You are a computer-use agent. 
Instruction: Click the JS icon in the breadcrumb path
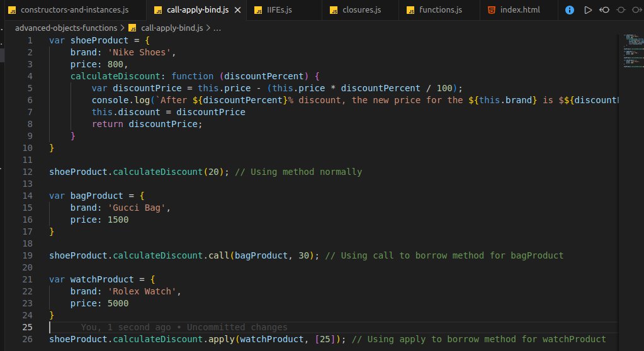tap(132, 28)
